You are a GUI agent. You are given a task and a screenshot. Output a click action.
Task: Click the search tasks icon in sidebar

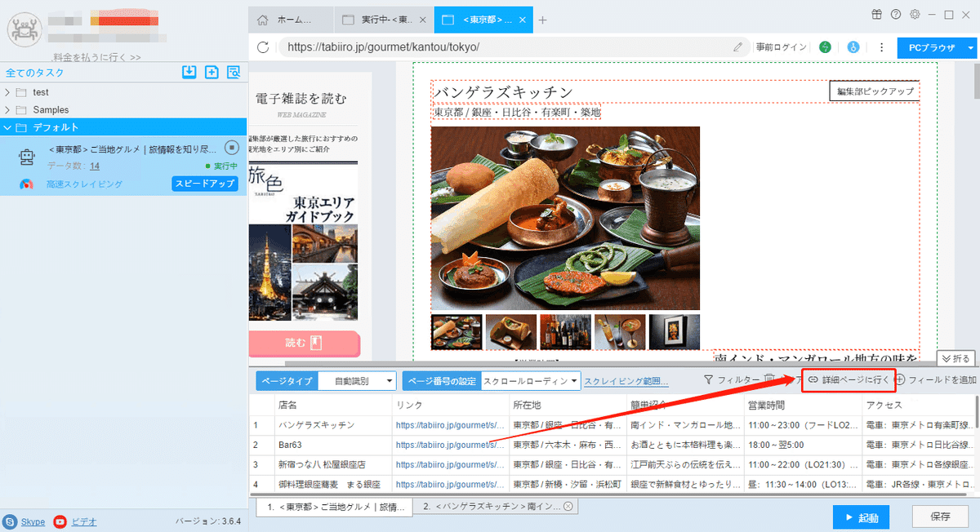(234, 73)
